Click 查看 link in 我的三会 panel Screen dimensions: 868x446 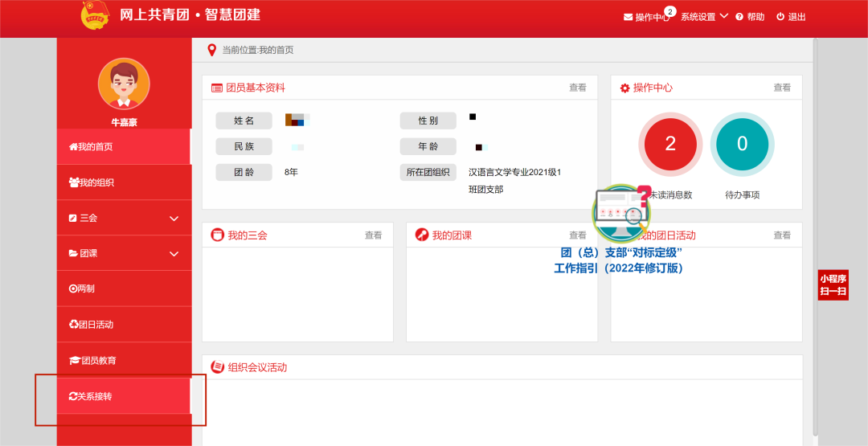(373, 235)
